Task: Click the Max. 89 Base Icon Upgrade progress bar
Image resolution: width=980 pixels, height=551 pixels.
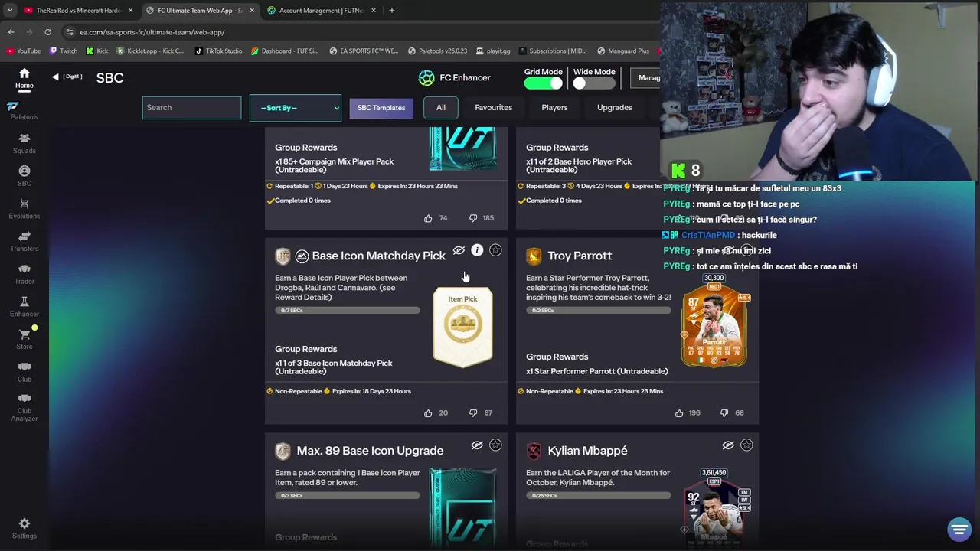Action: pos(347,495)
